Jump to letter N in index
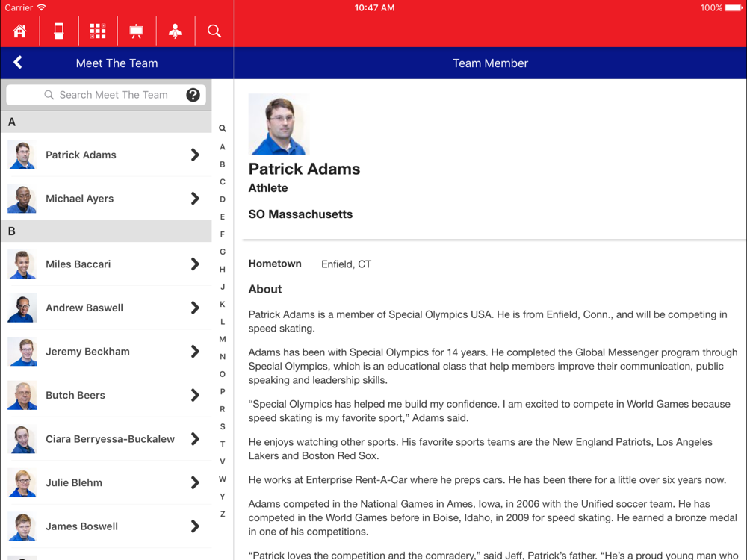This screenshot has width=747, height=560. (x=223, y=357)
